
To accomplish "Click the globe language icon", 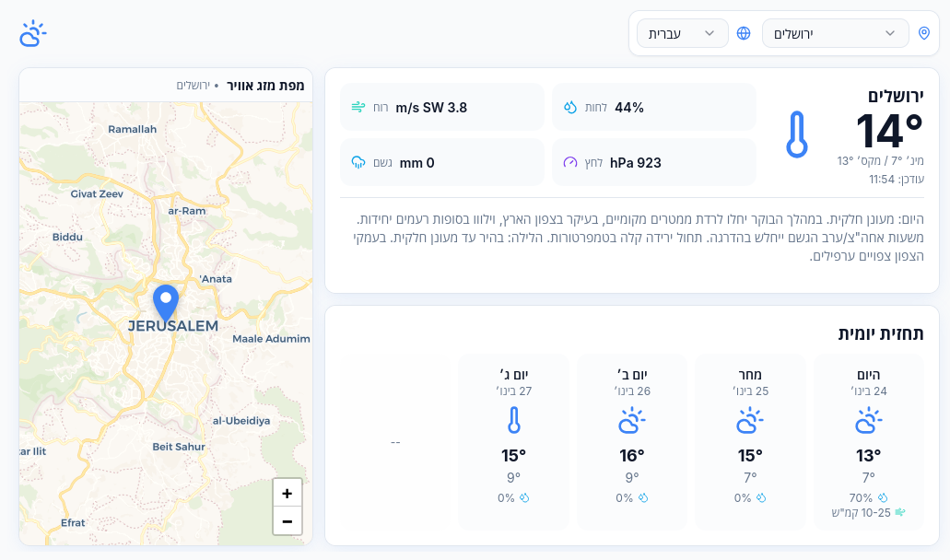I will pyautogui.click(x=744, y=33).
